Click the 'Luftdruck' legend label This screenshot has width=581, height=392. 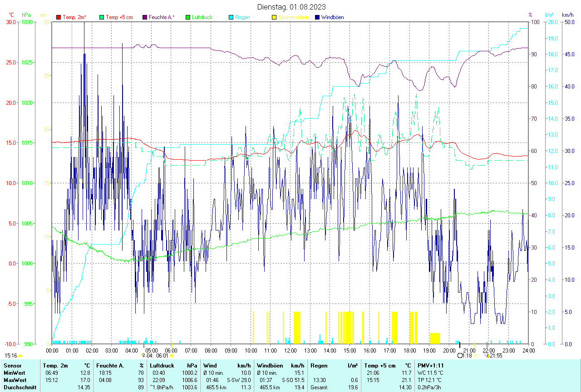(x=202, y=17)
